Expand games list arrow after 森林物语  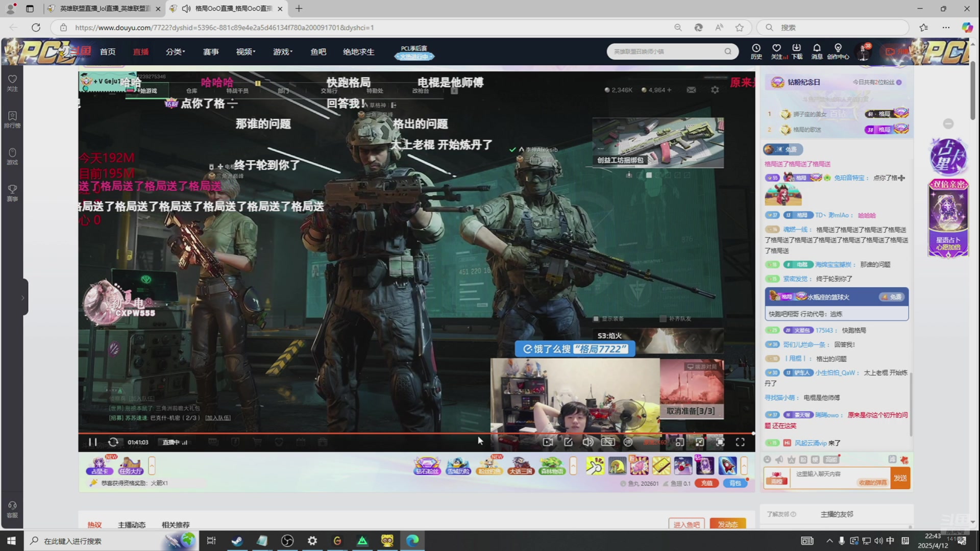[573, 465]
